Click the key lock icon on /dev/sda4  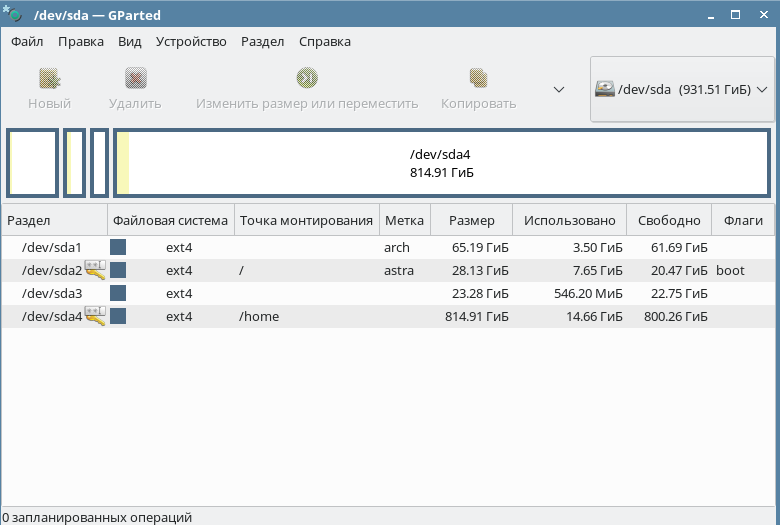[95, 315]
